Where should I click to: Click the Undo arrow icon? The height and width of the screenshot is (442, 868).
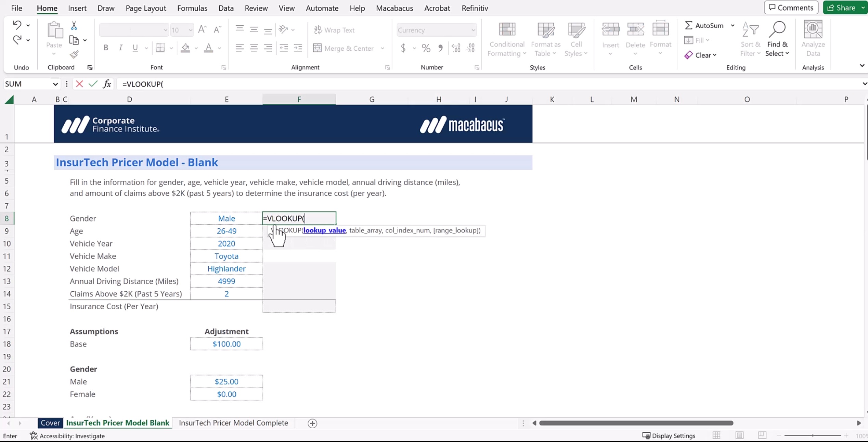(x=17, y=25)
